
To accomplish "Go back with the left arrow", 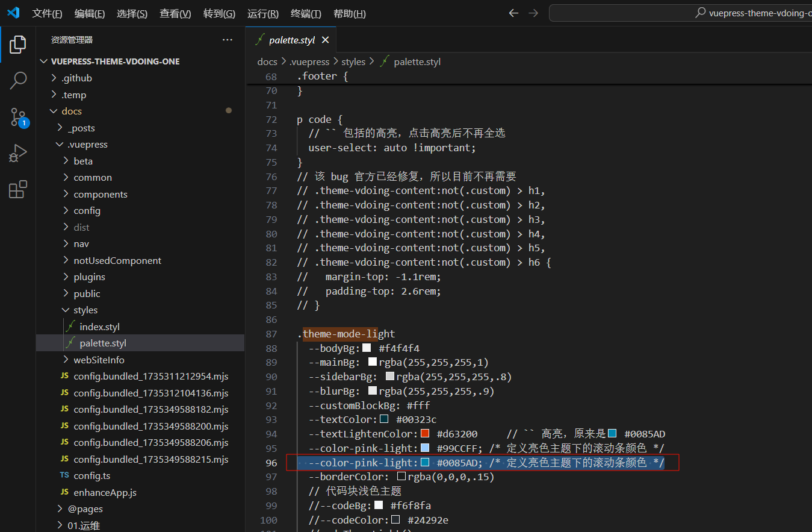I will point(513,13).
